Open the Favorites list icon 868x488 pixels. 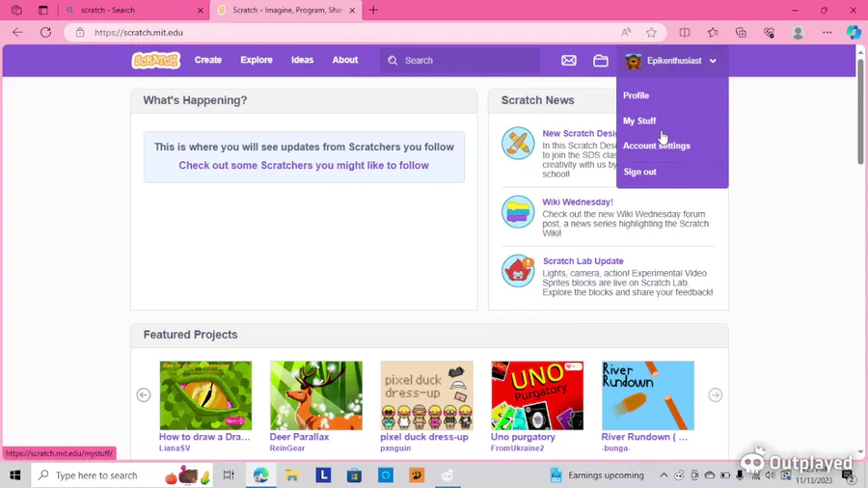pyautogui.click(x=713, y=32)
